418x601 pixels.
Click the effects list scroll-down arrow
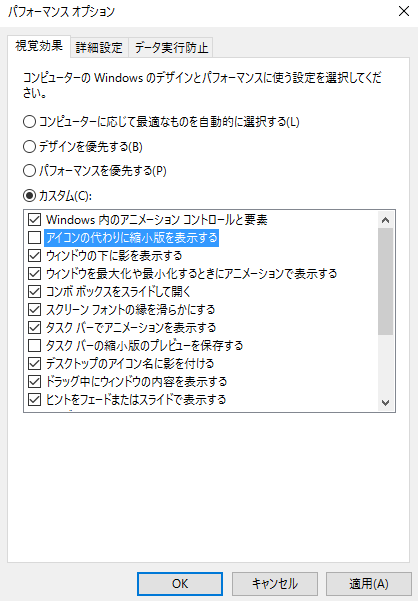click(385, 402)
